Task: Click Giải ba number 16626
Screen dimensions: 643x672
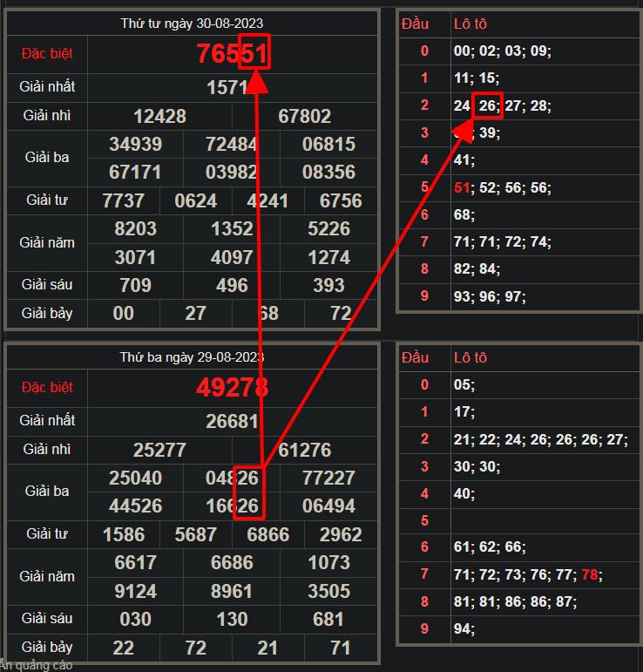Action: [x=232, y=506]
